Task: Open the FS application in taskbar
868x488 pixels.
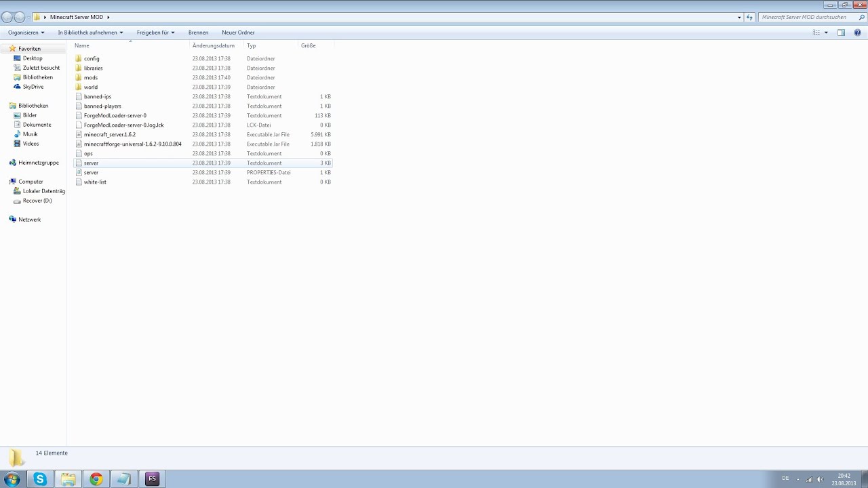Action: pyautogui.click(x=152, y=479)
